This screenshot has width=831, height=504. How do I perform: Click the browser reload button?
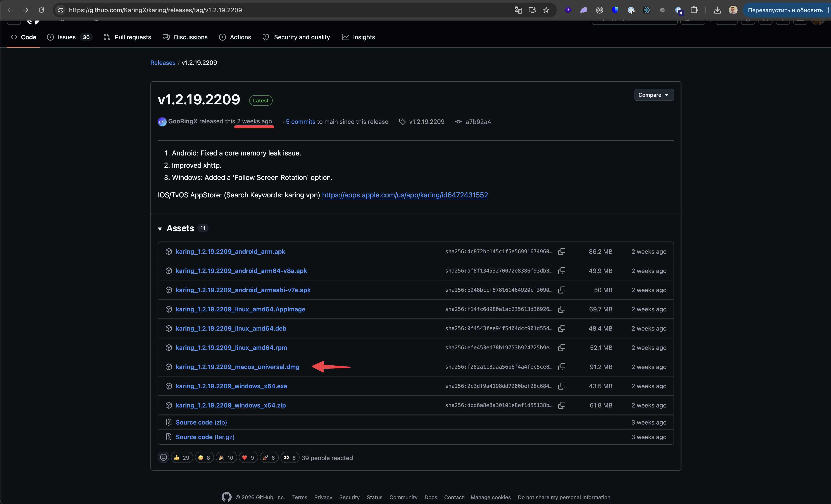(x=41, y=10)
